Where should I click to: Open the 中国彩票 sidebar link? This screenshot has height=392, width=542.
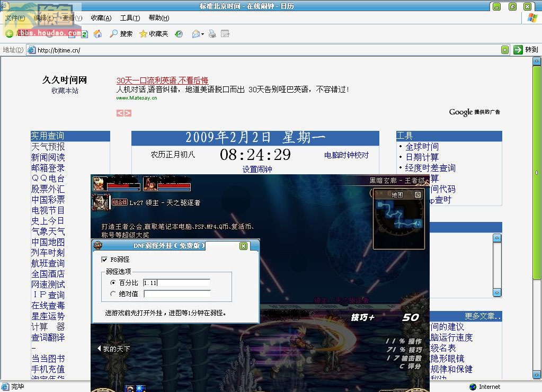pyautogui.click(x=48, y=200)
